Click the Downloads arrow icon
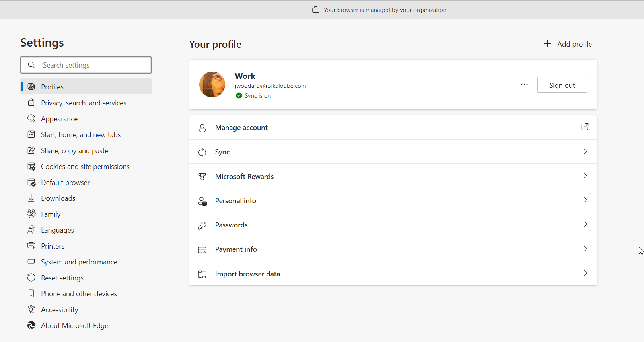Image resolution: width=644 pixels, height=342 pixels. tap(31, 198)
